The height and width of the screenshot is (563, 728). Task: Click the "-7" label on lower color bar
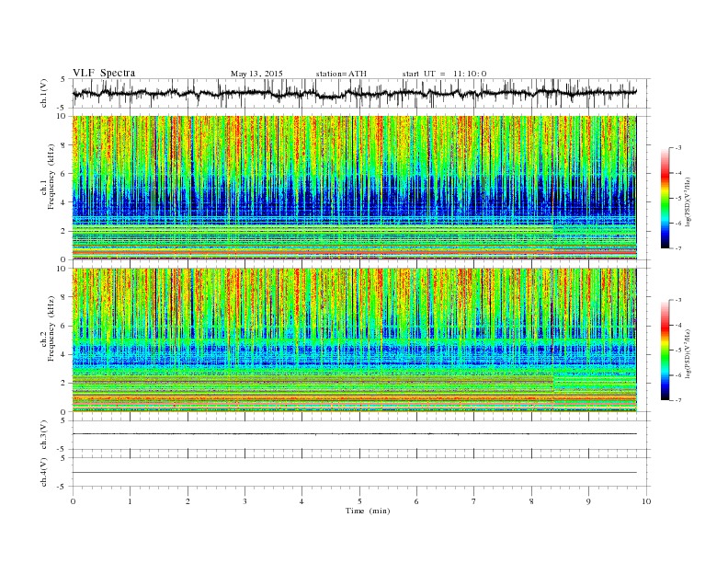click(677, 400)
